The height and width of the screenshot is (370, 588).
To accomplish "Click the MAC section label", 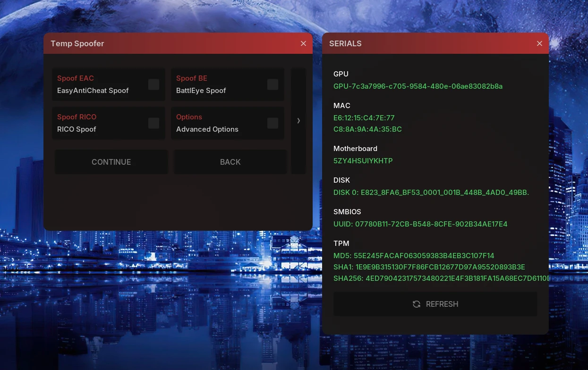I will click(x=342, y=105).
